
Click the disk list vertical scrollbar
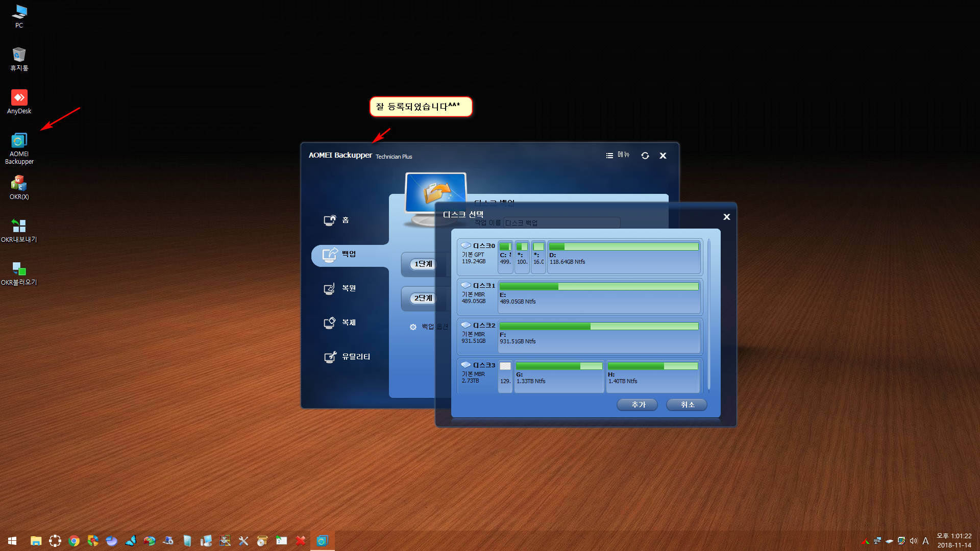709,315
